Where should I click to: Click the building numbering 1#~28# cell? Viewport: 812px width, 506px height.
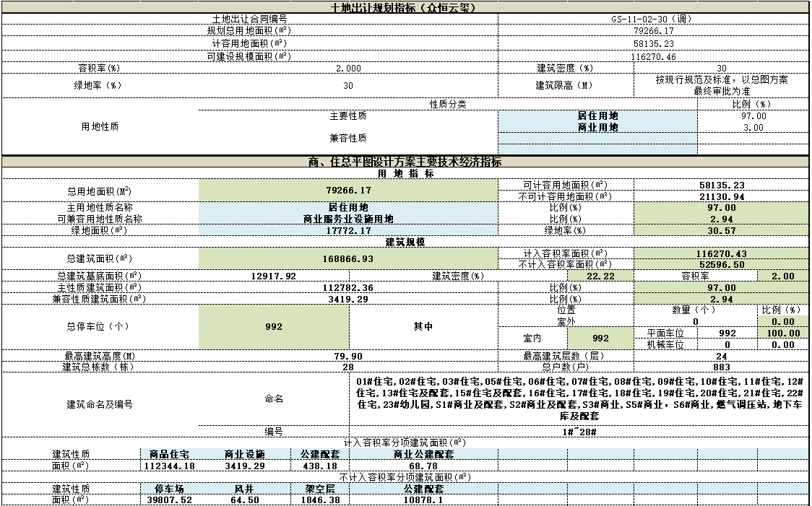coord(579,432)
